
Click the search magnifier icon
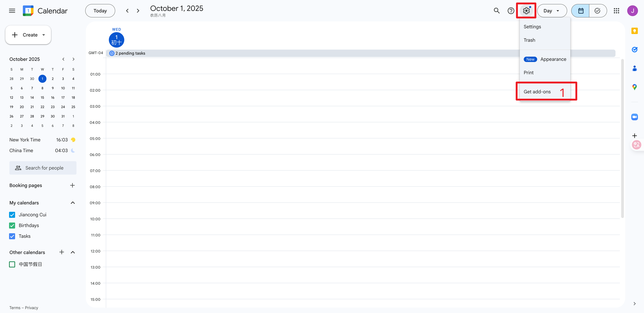tap(496, 11)
